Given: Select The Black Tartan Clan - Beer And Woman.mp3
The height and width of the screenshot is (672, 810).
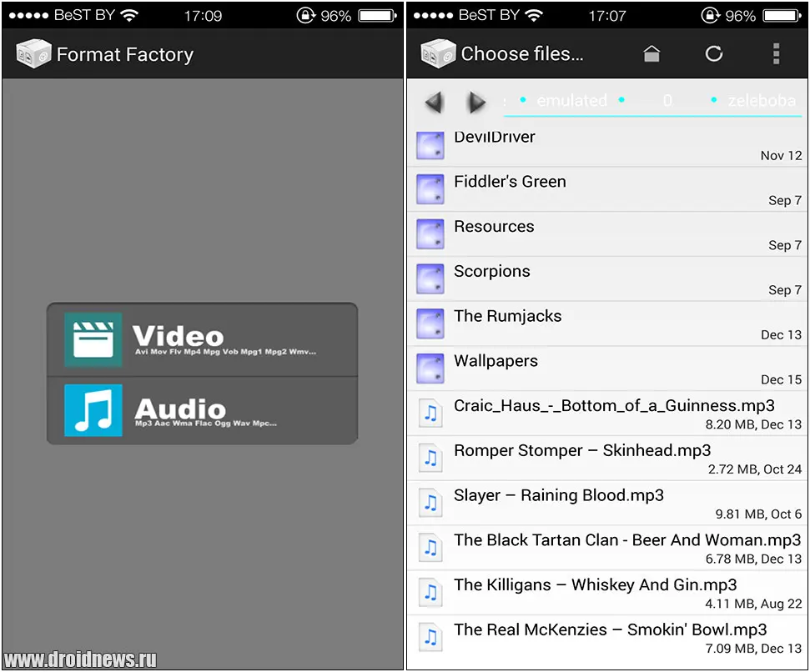Looking at the screenshot, I should (x=607, y=549).
